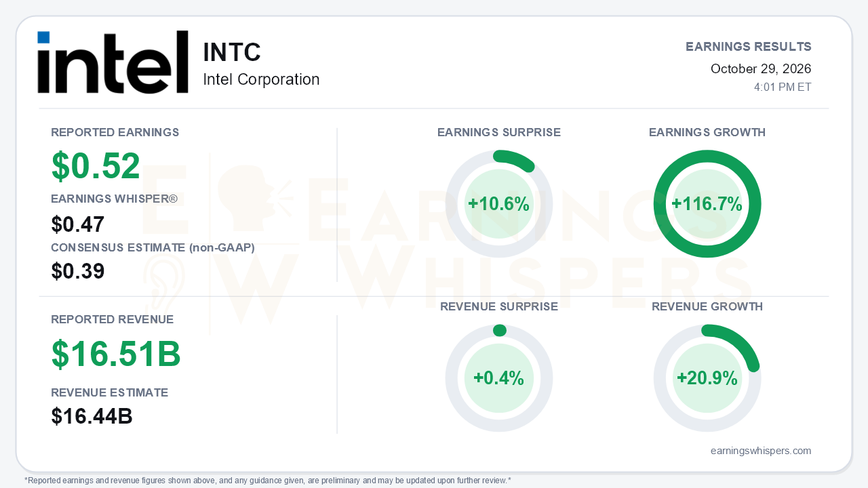The image size is (868, 488).
Task: Click the REVENUE SURPRISE heading
Action: point(499,306)
